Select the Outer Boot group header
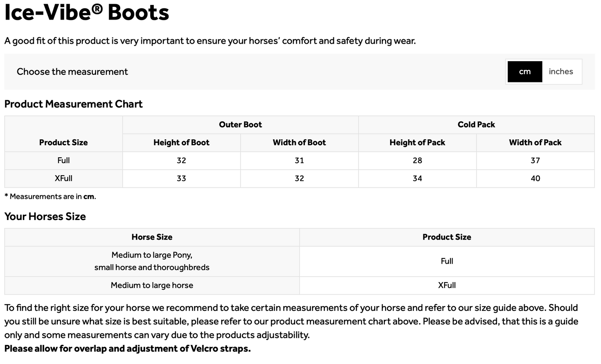This screenshot has height=364, width=601. coord(240,124)
